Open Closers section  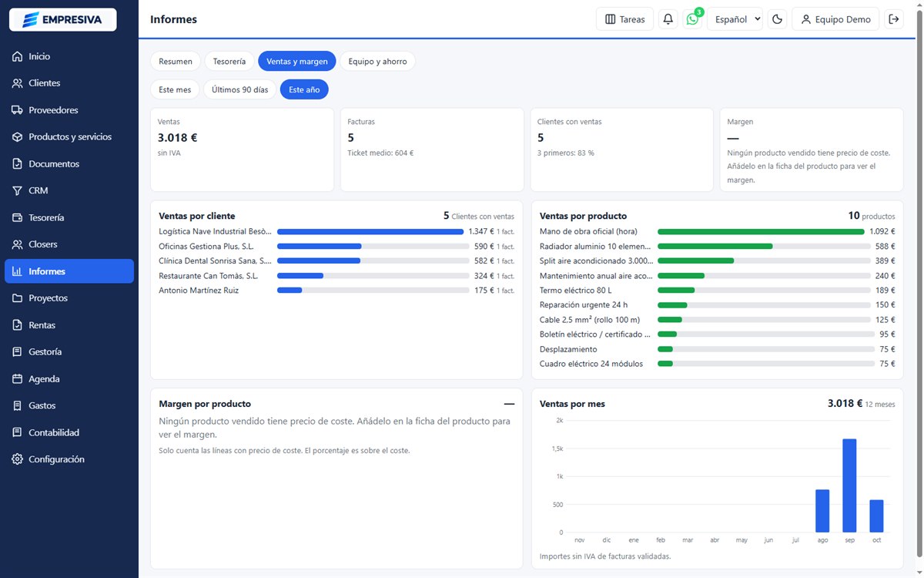pos(69,244)
